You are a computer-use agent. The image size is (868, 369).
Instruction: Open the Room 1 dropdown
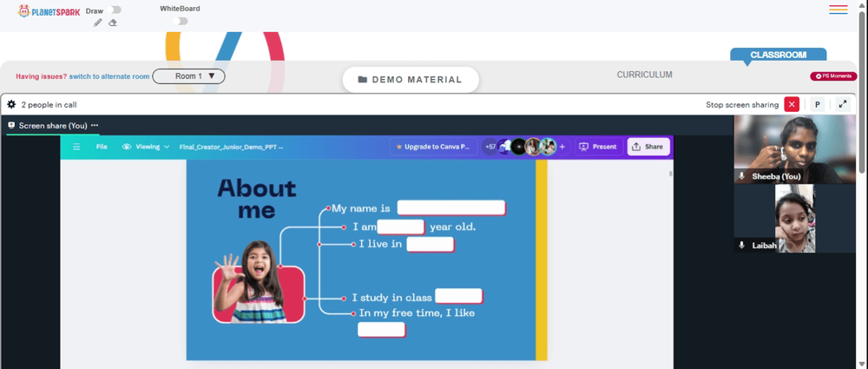188,76
